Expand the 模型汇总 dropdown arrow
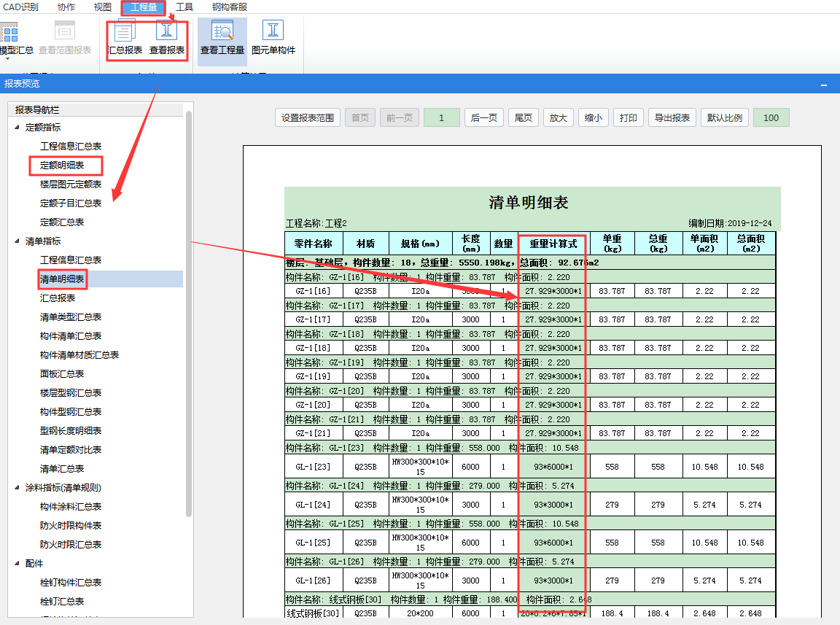This screenshot has height=625, width=840. pos(7,59)
